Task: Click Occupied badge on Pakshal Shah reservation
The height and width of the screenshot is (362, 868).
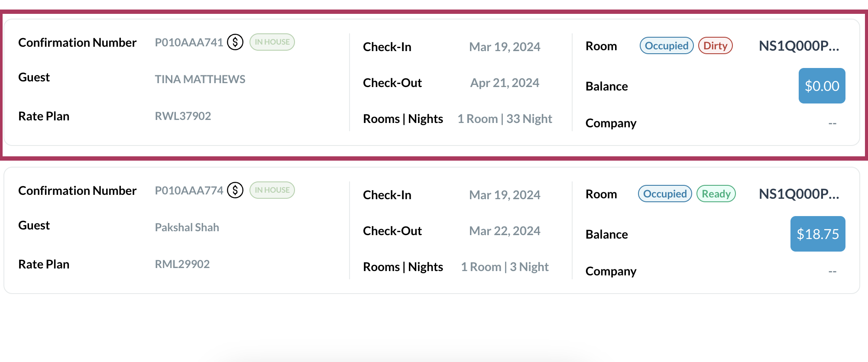Action: [665, 194]
